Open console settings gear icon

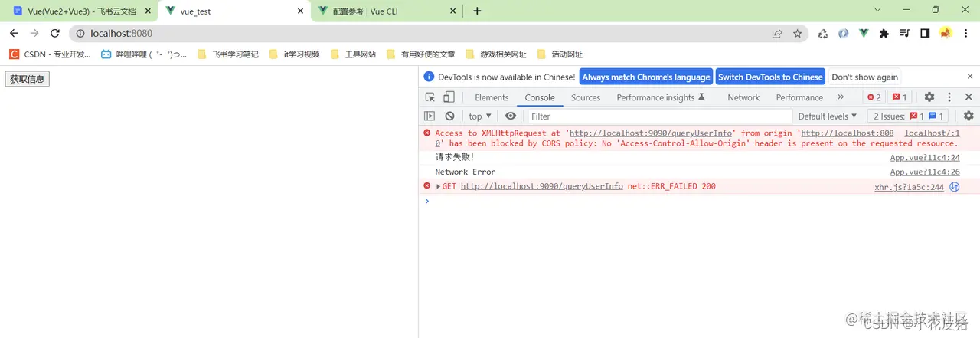[969, 116]
